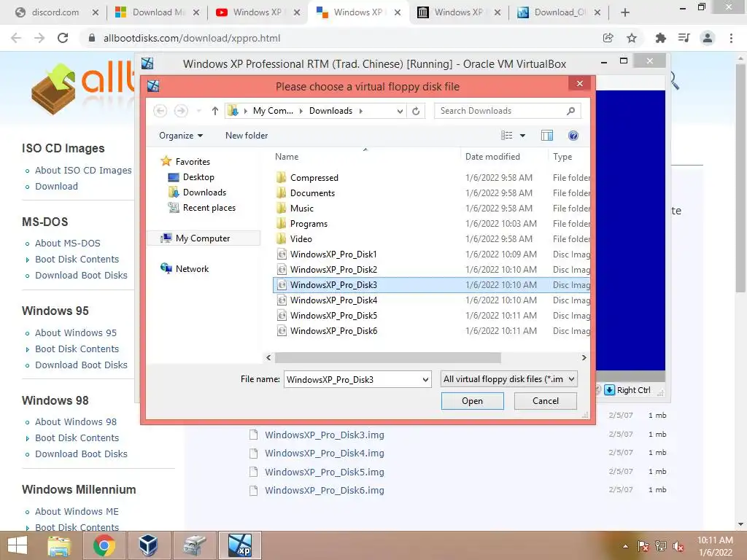Screen dimensions: 747x560
Task: Open view options dropdown arrow
Action: coord(522,136)
